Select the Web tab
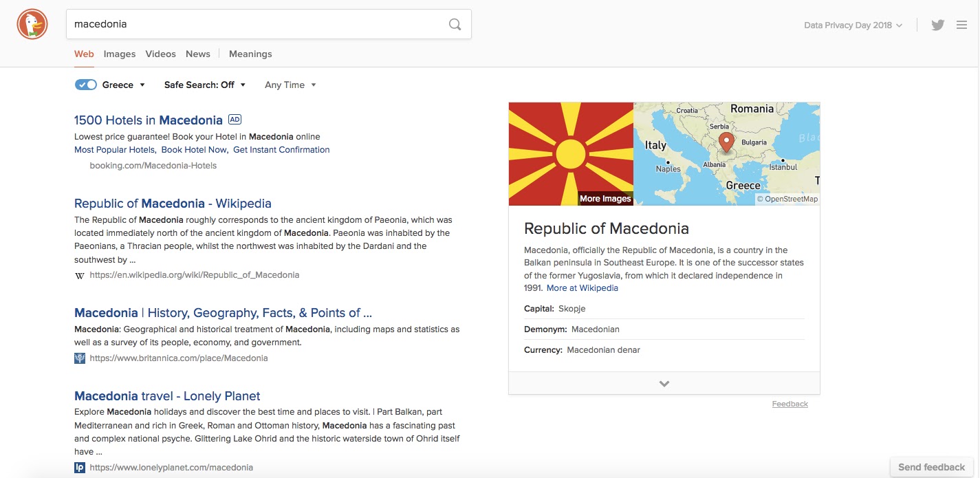 coord(84,54)
